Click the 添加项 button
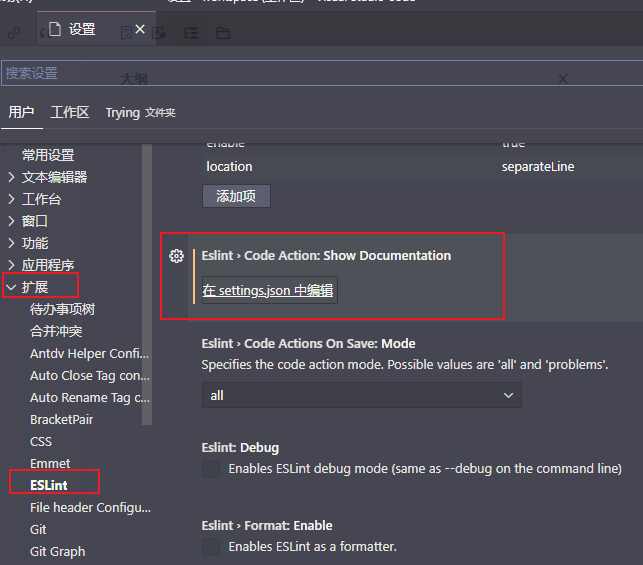The height and width of the screenshot is (565, 643). 236,196
